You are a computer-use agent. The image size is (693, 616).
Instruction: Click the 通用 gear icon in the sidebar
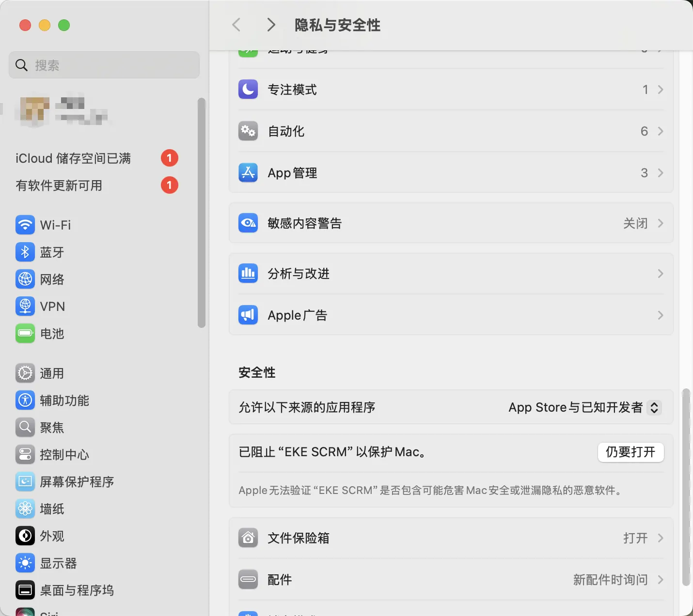tap(25, 373)
